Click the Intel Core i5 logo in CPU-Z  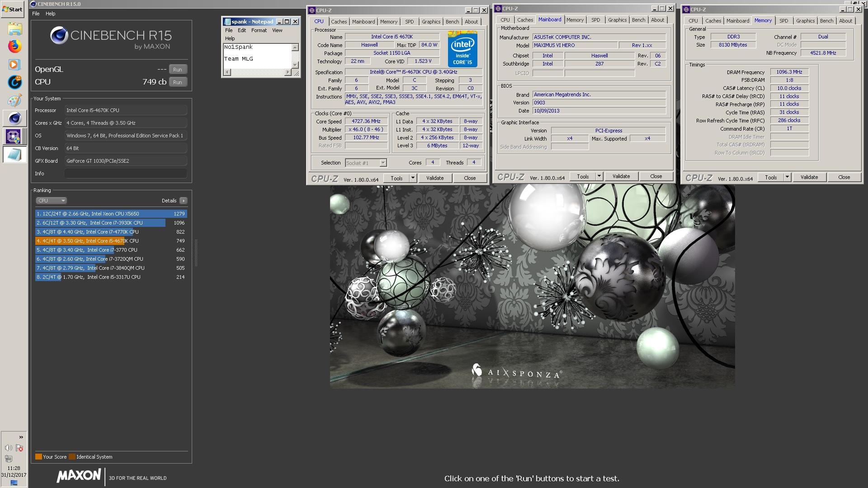point(462,49)
